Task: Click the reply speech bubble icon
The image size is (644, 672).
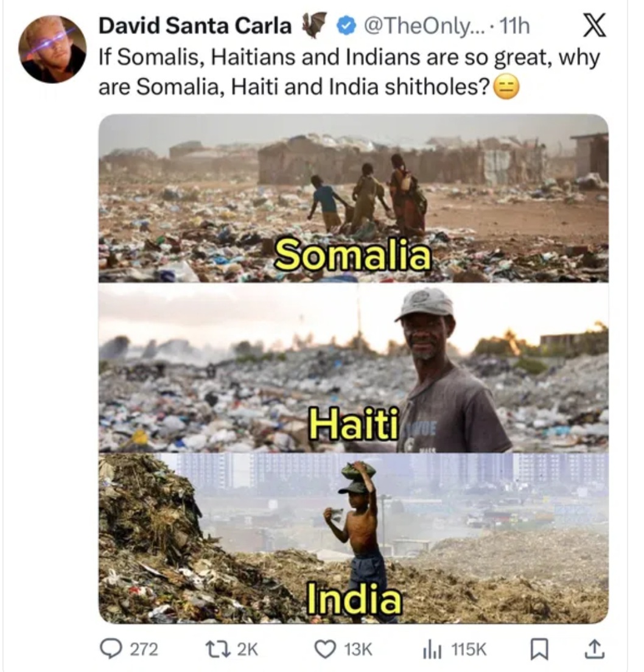Action: click(111, 649)
